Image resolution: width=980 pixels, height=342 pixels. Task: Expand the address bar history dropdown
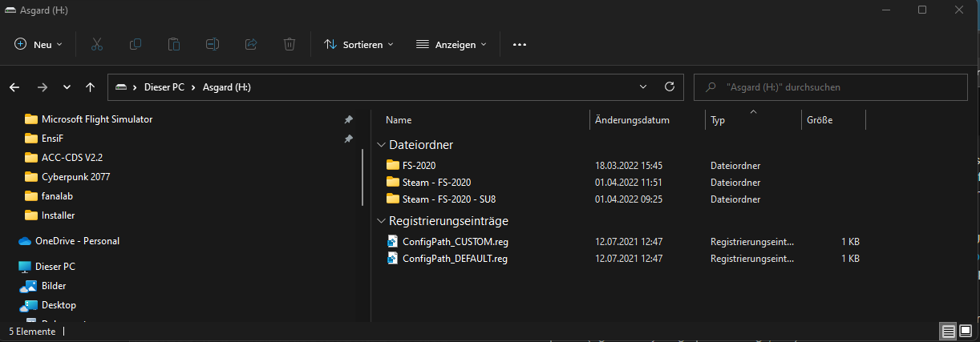643,87
